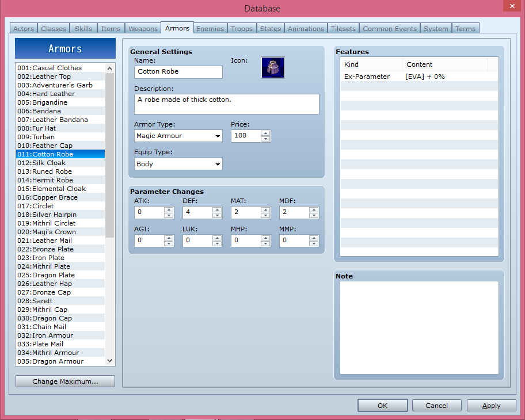Click the armor list scrollbar thumb
This screenshot has height=420, width=525.
[x=109, y=155]
